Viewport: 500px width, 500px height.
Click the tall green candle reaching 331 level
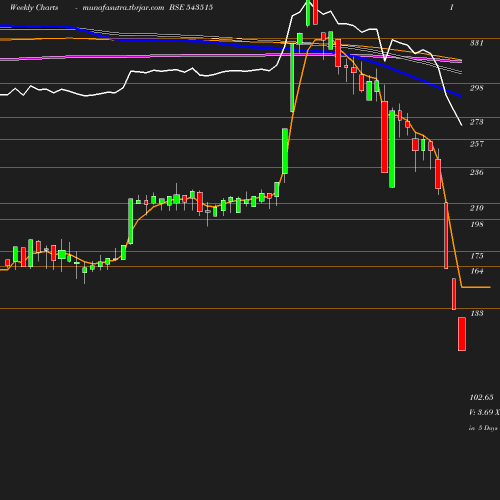(292, 78)
